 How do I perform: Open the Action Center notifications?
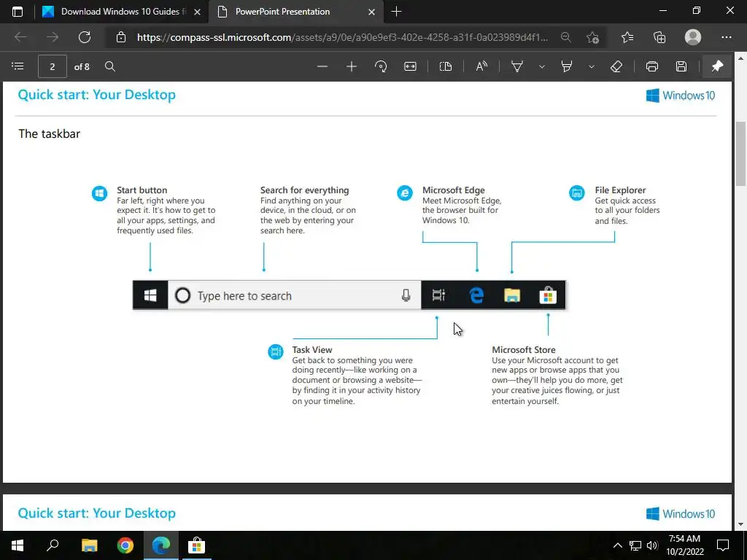723,545
